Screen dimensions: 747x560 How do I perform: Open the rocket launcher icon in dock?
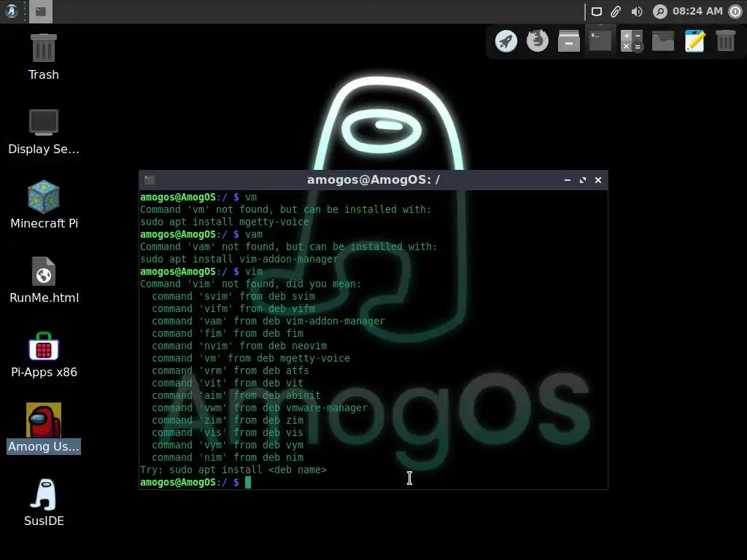pyautogui.click(x=506, y=41)
